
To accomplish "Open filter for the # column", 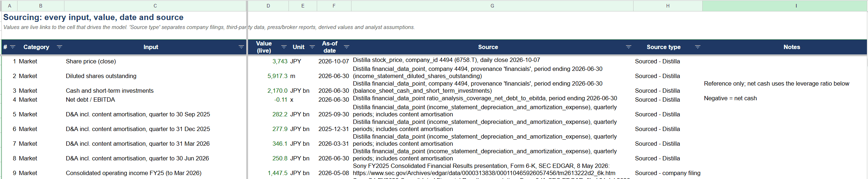I will [x=13, y=47].
